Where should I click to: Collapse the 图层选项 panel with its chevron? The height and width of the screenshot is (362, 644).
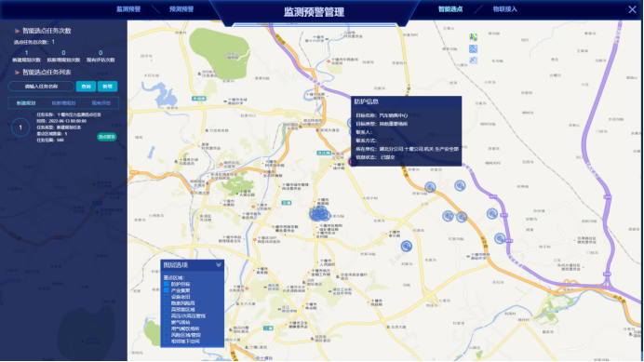pos(219,265)
